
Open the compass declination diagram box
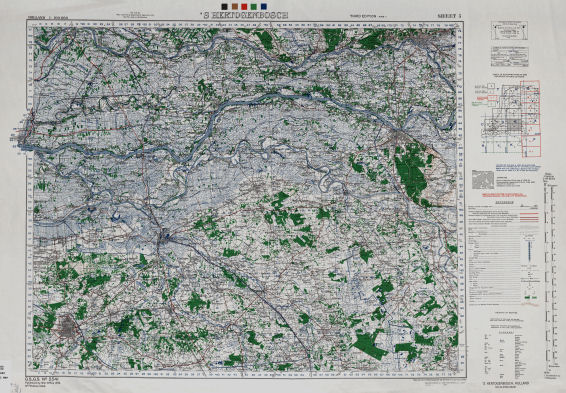(x=509, y=31)
